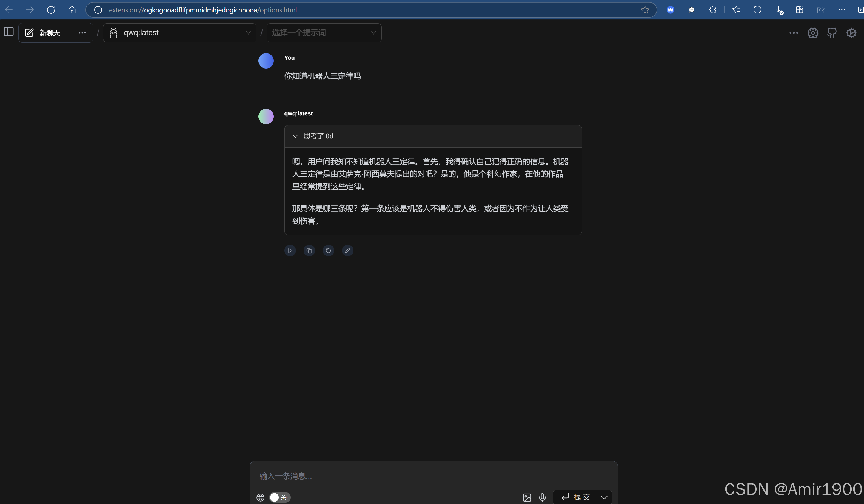Regenerate the response with the refresh icon
Screen dimensions: 864x504
(x=328, y=250)
